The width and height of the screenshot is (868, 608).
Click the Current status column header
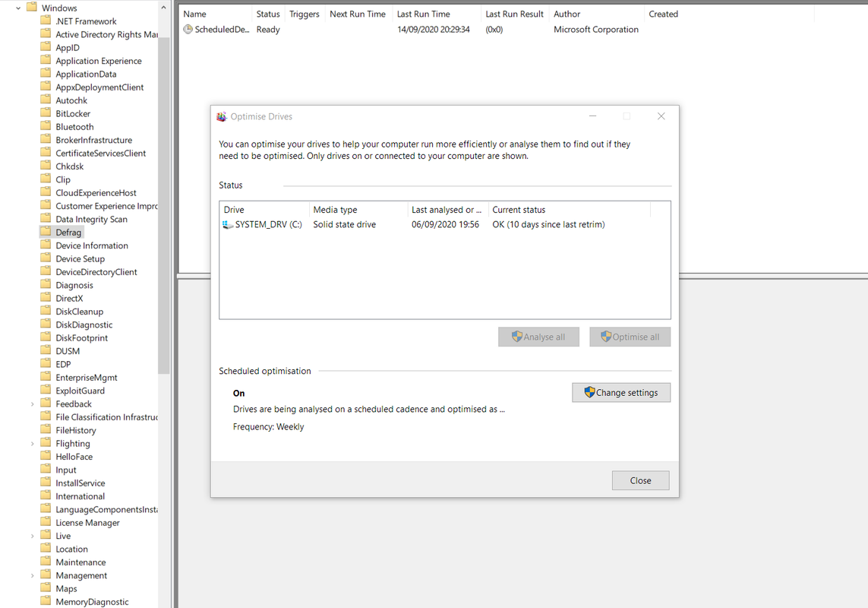pyautogui.click(x=569, y=210)
